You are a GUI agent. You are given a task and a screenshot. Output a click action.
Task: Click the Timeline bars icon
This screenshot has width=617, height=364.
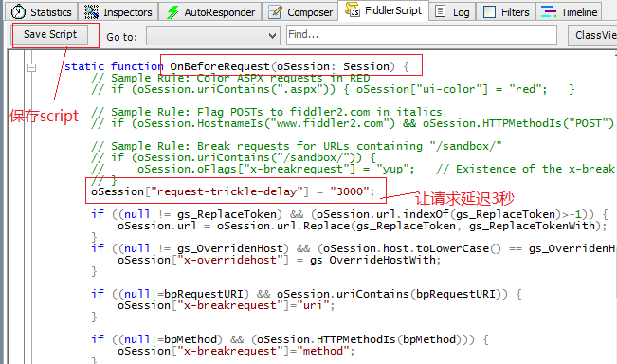click(x=548, y=11)
